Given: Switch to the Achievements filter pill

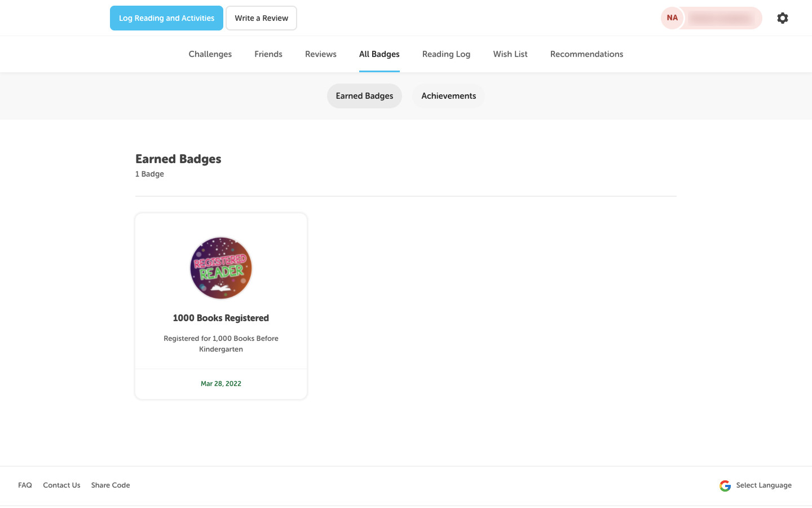Looking at the screenshot, I should [x=448, y=96].
